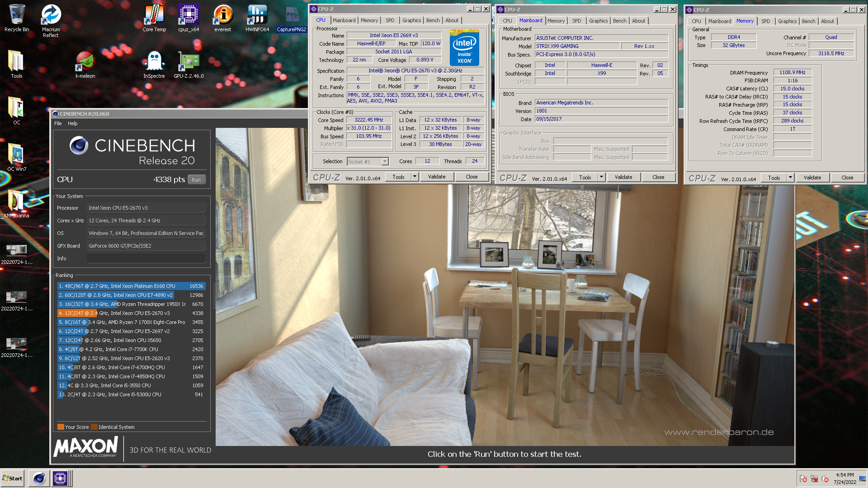
Task: Select the second 20220724 screenshot file icon
Action: click(16, 300)
